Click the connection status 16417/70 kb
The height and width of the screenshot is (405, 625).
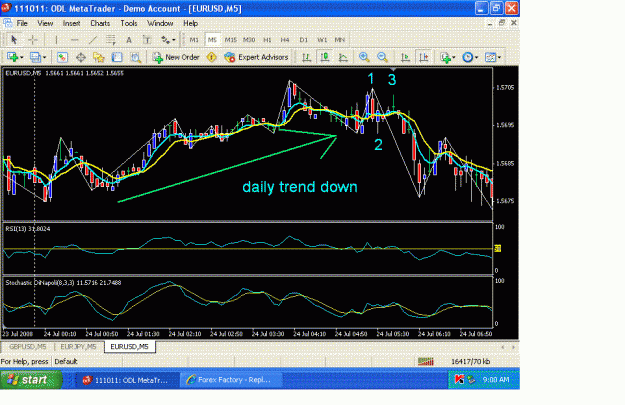pos(470,362)
